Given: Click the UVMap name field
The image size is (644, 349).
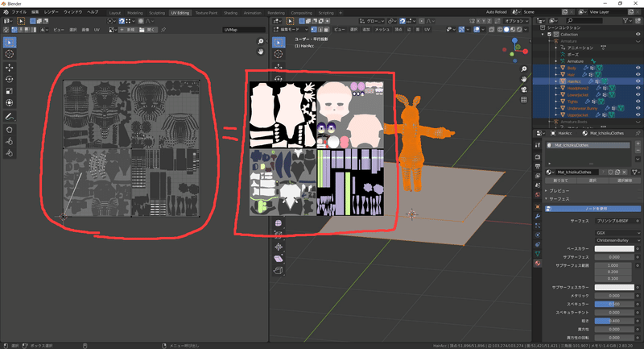Looking at the screenshot, I should point(244,30).
